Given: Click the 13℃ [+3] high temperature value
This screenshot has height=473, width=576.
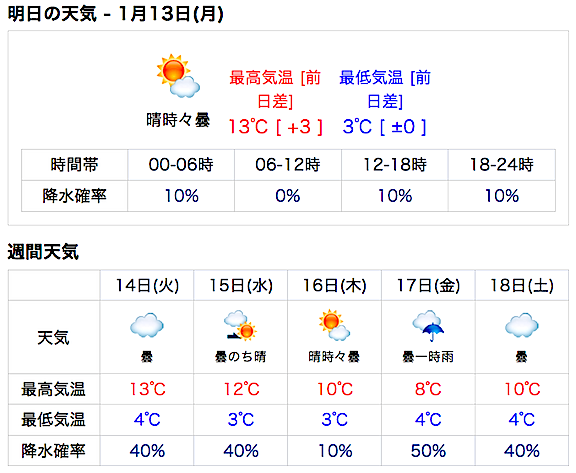Looking at the screenshot, I should point(276,127).
